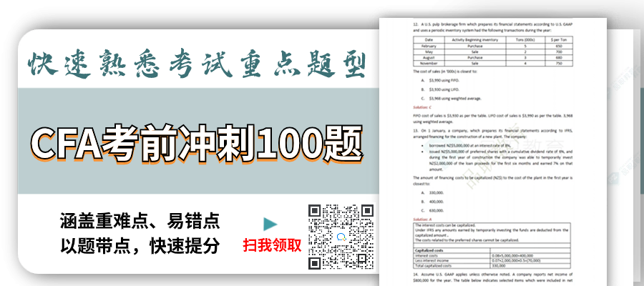Click the red 扫我领取 text
The height and width of the screenshot is (286, 644).
tap(273, 245)
